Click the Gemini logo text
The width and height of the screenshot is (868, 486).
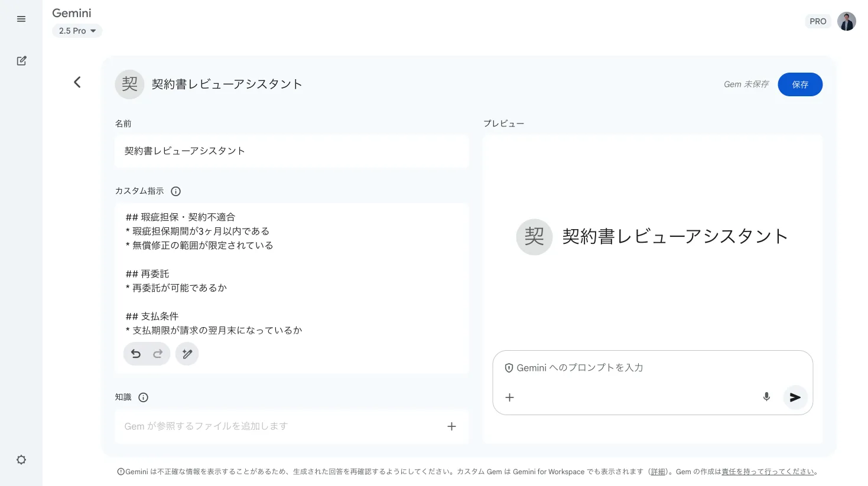click(71, 13)
